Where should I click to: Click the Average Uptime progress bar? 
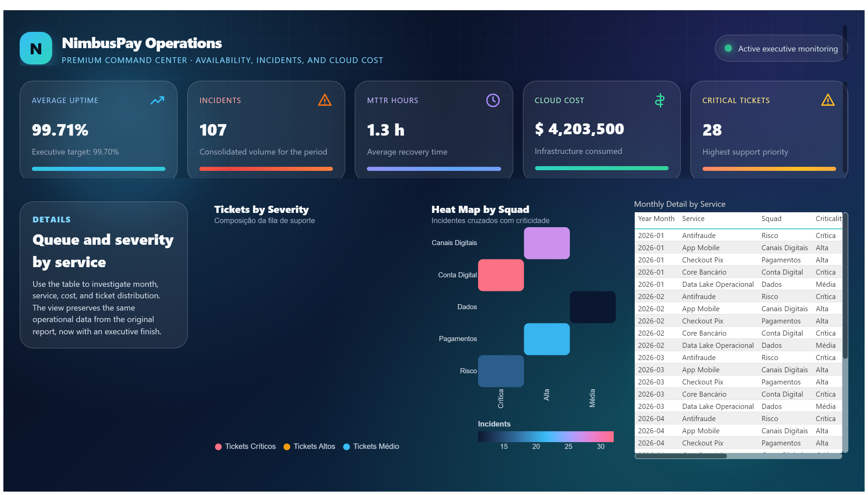tap(99, 169)
